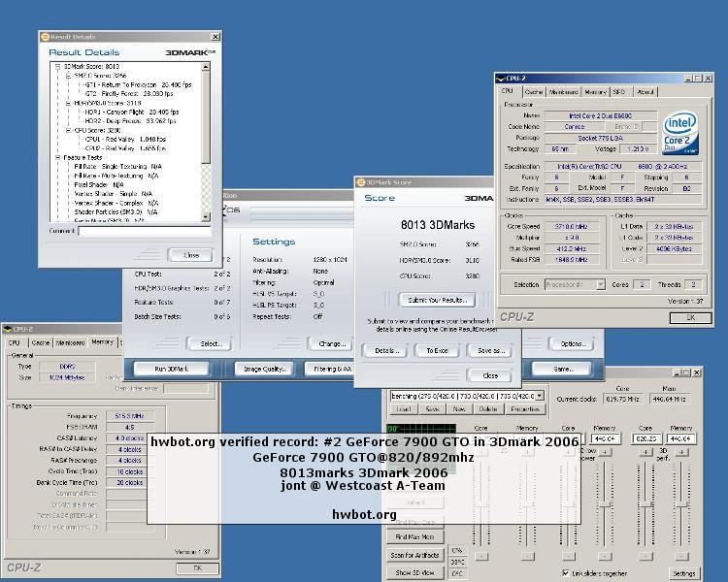This screenshot has height=582, width=728.
Task: Click Select tests button
Action: tap(211, 344)
